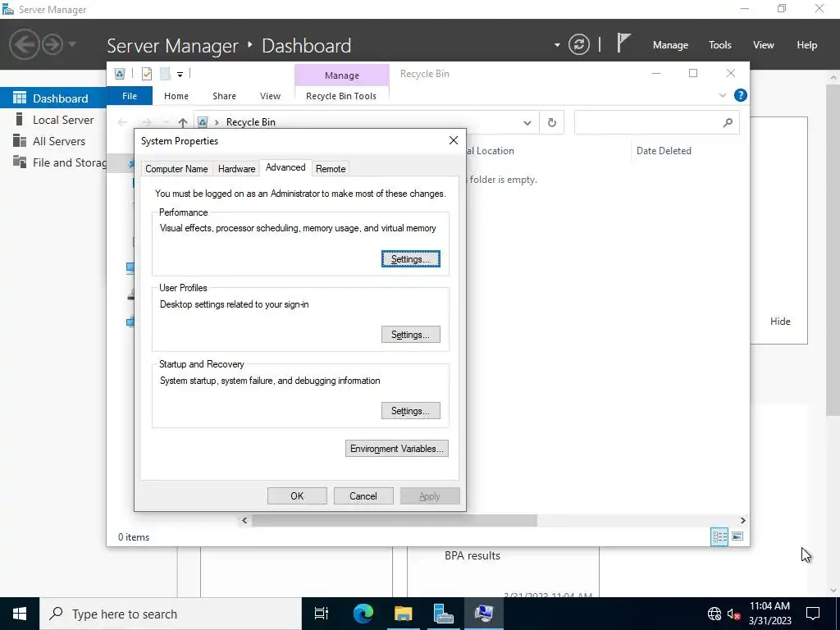Launch Microsoft Edge from taskbar
Viewport: 840px width, 630px height.
click(x=363, y=614)
